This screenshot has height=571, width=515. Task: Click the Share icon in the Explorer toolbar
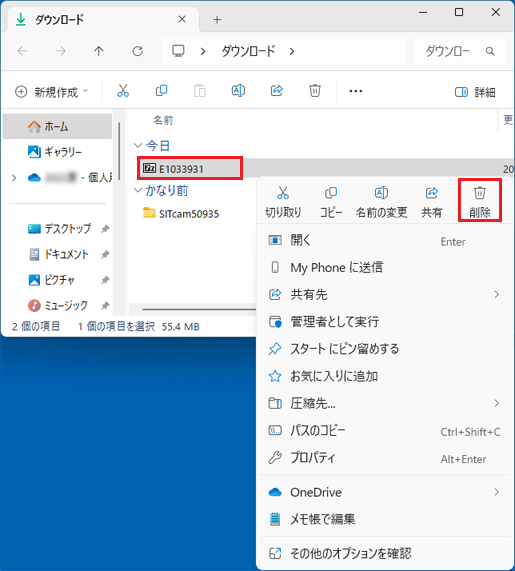(x=277, y=91)
